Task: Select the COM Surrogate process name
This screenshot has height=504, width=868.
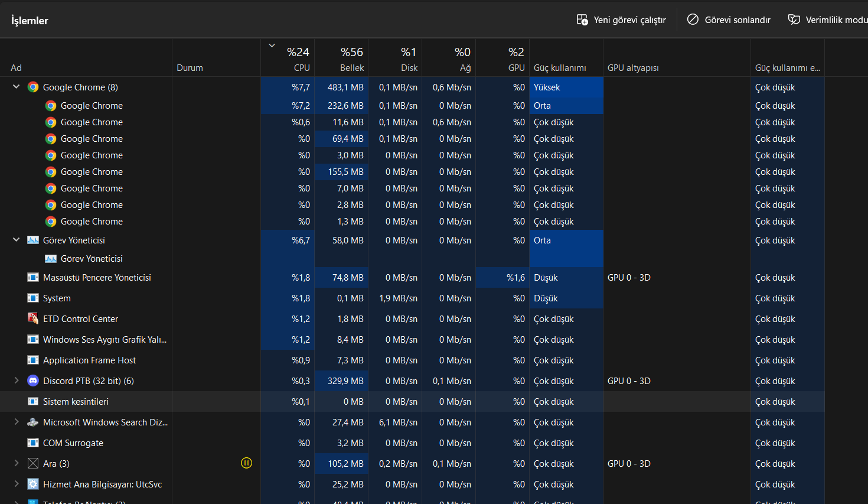Action: (x=73, y=443)
